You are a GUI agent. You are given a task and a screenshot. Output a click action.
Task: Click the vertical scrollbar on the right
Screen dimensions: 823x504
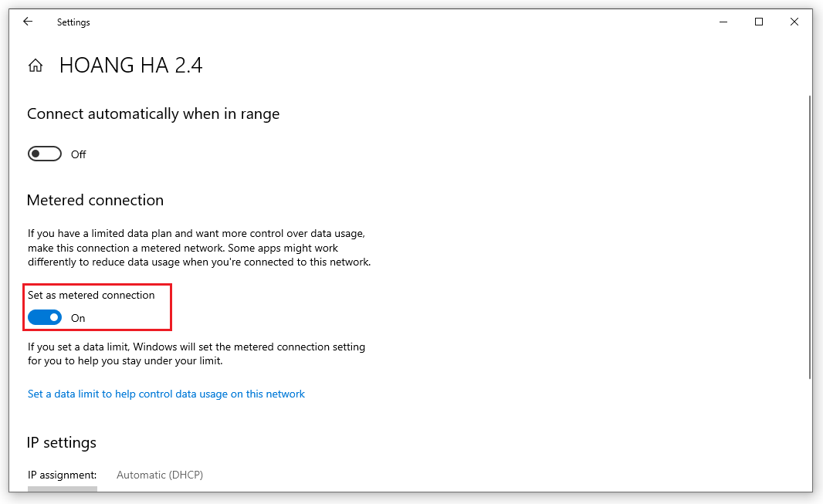point(810,236)
